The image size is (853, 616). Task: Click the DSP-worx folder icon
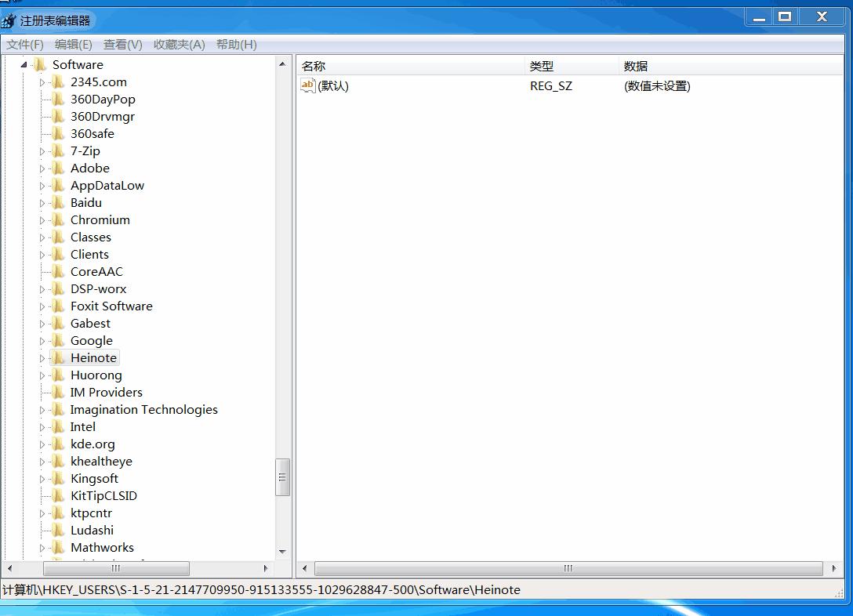58,288
